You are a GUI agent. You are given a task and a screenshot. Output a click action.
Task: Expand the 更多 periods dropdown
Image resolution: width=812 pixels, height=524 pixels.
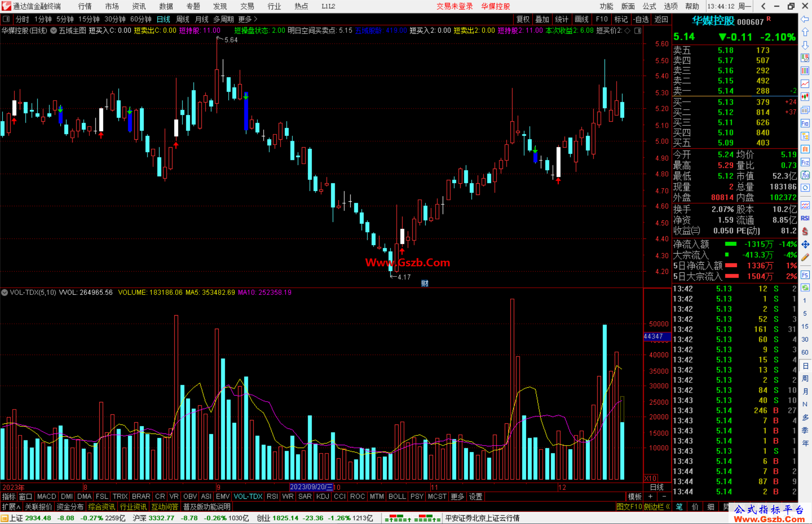point(248,19)
